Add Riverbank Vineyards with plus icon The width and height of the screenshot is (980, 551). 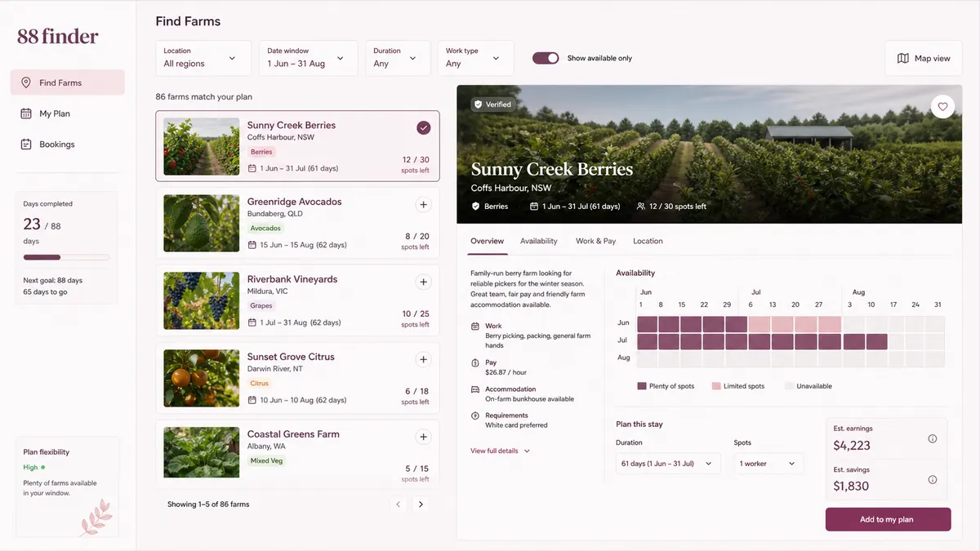pos(423,282)
